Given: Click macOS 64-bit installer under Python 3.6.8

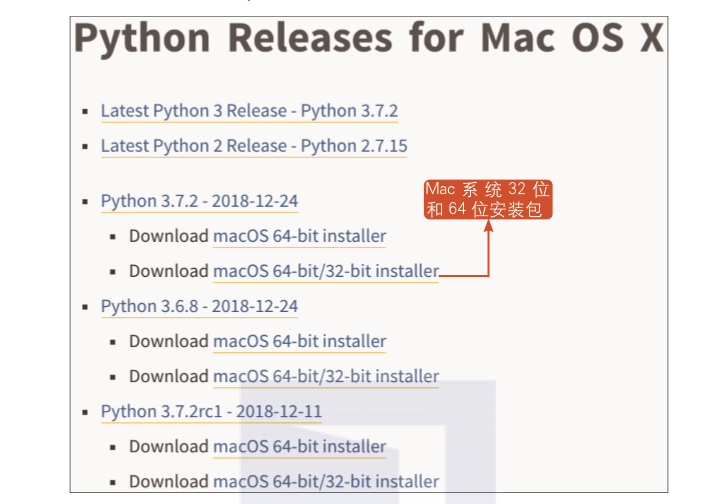Looking at the screenshot, I should click(299, 341).
